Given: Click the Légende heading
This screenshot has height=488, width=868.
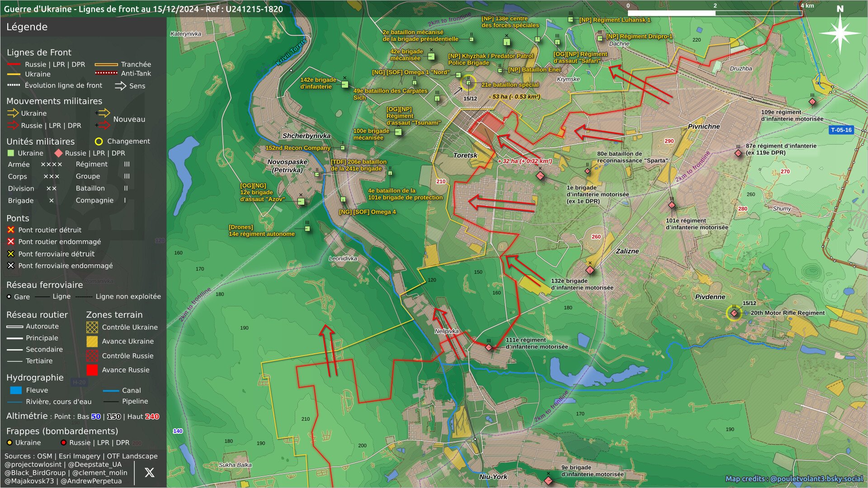Looking at the screenshot, I should [27, 27].
